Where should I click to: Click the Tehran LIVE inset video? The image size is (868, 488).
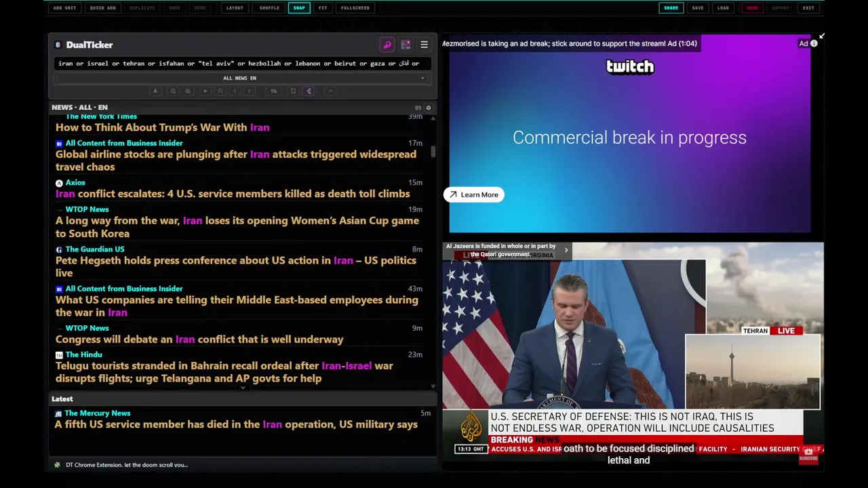pos(753,371)
